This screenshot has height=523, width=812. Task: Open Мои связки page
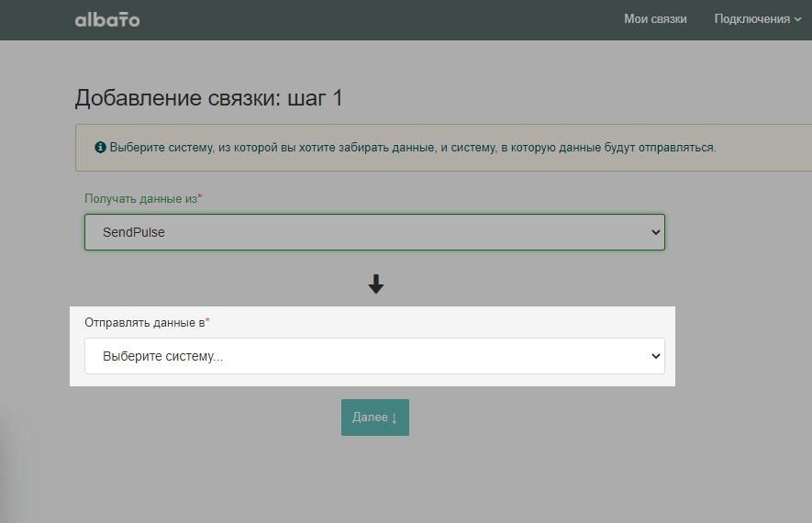(655, 19)
